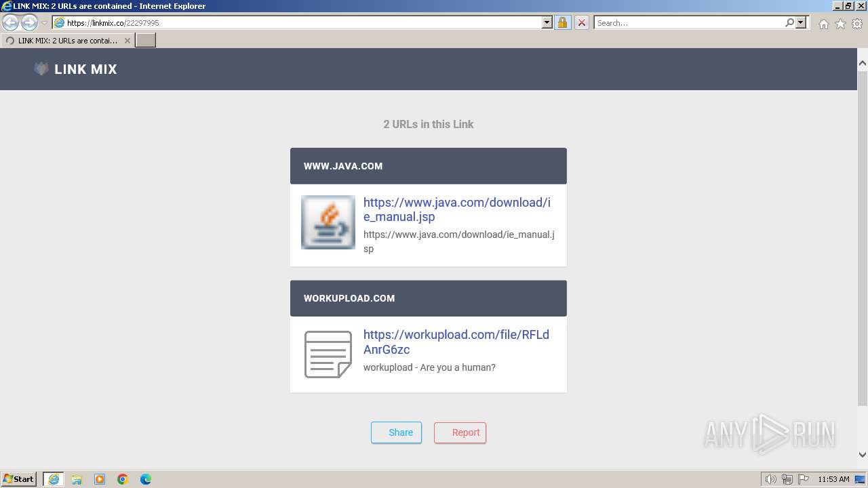This screenshot has height=488, width=868.
Task: Expand the address bar autocomplete dropdown
Action: point(547,23)
